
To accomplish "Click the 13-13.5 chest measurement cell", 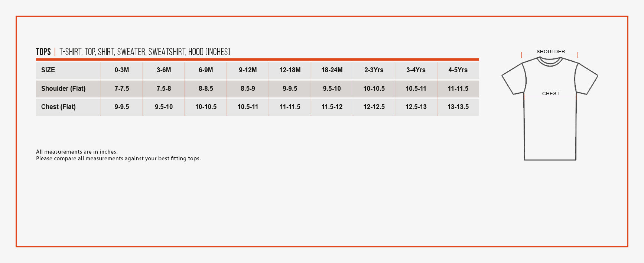I will click(x=458, y=107).
